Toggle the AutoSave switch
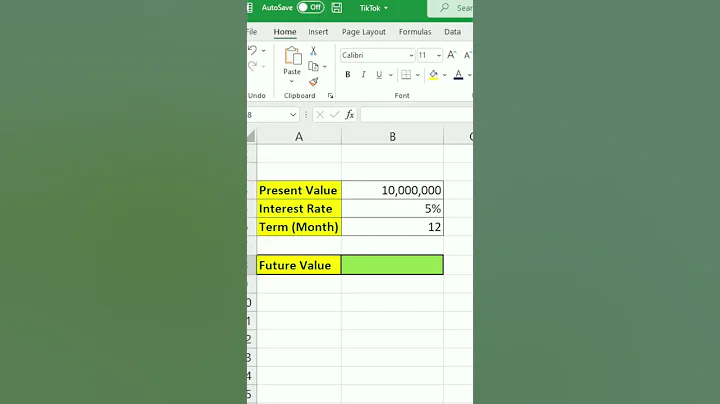The width and height of the screenshot is (720, 404). click(x=310, y=7)
